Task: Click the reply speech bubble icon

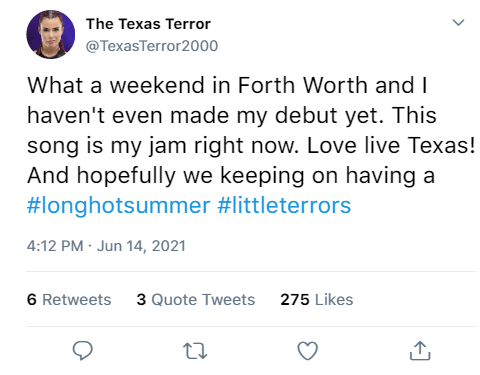Action: pyautogui.click(x=82, y=351)
